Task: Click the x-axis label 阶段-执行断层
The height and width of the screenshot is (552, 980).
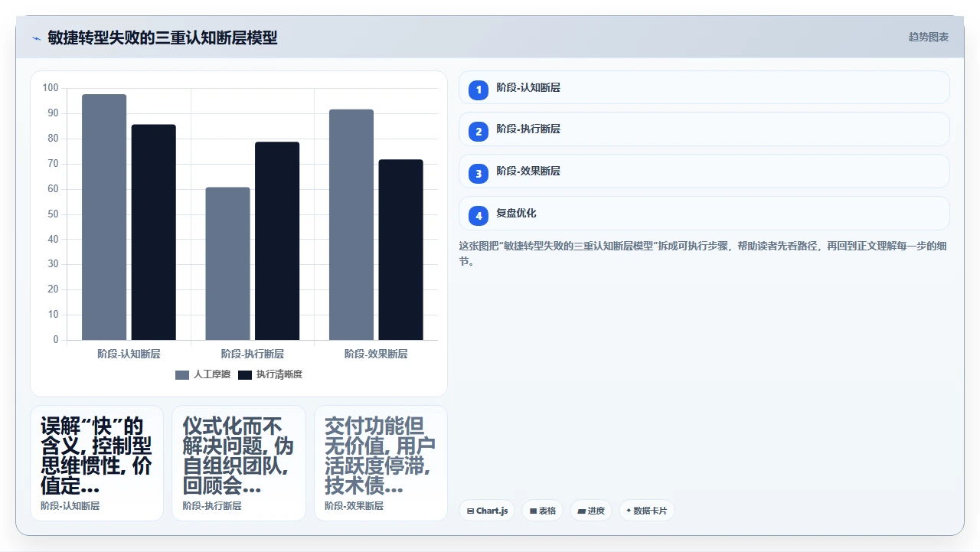Action: [253, 354]
